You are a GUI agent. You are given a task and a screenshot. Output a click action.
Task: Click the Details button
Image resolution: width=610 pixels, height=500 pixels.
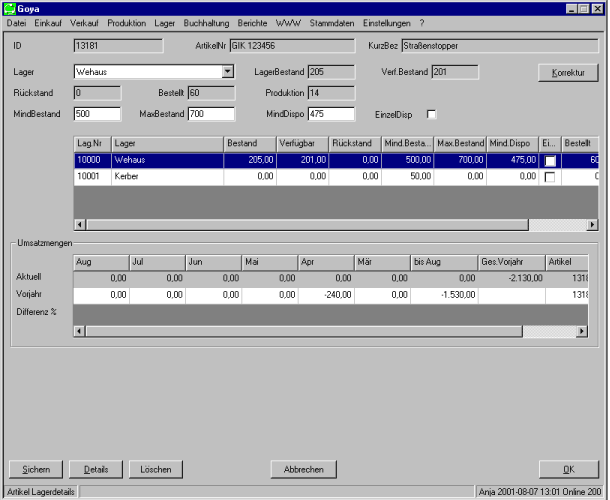pyautogui.click(x=96, y=470)
